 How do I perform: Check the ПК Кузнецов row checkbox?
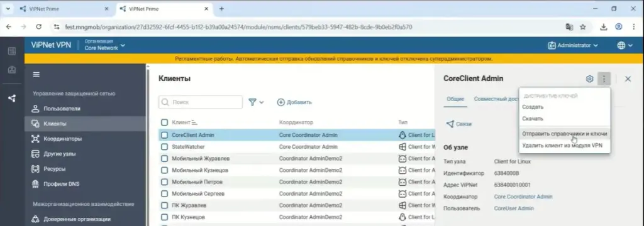click(164, 217)
